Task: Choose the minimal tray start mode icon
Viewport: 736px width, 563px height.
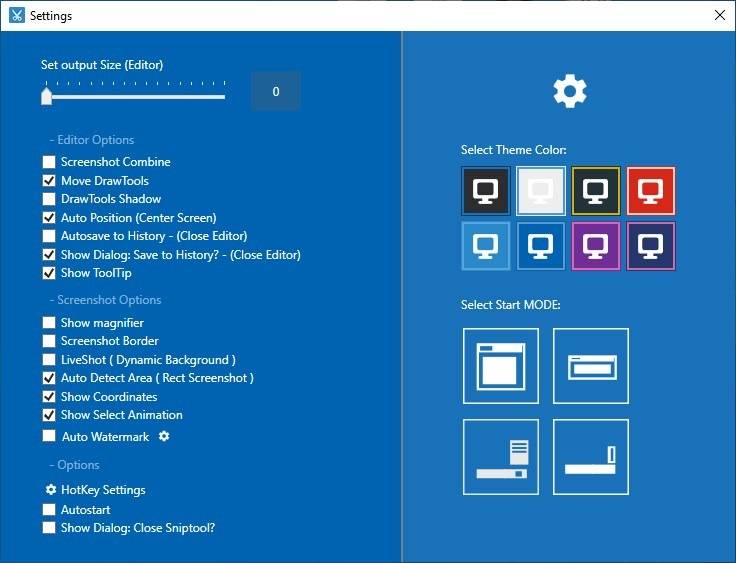Action: pyautogui.click(x=591, y=457)
